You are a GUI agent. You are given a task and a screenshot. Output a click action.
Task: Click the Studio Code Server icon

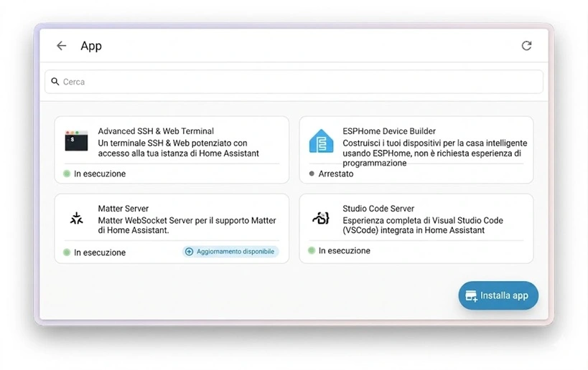(x=321, y=218)
